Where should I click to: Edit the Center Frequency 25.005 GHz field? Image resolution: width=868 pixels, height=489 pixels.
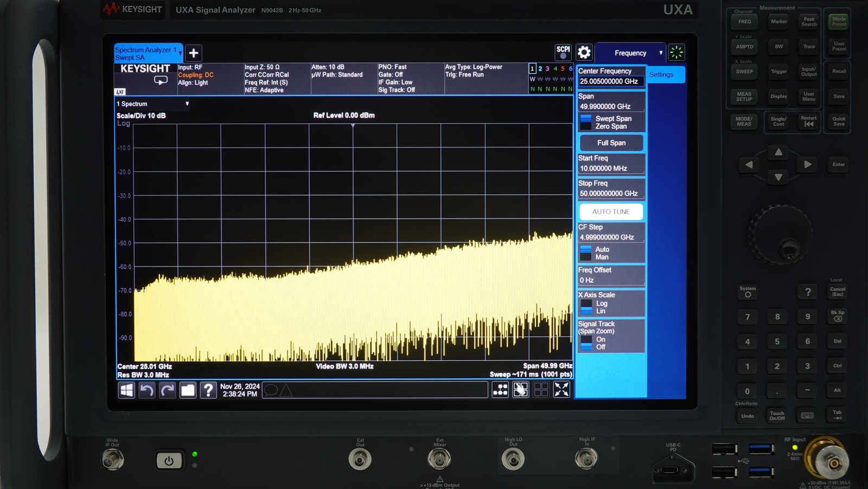pyautogui.click(x=611, y=81)
